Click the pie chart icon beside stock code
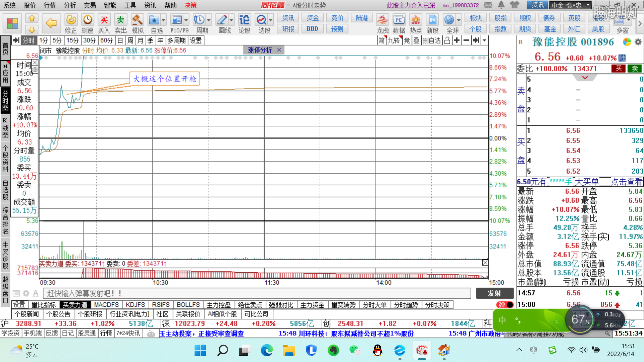 [x=627, y=42]
